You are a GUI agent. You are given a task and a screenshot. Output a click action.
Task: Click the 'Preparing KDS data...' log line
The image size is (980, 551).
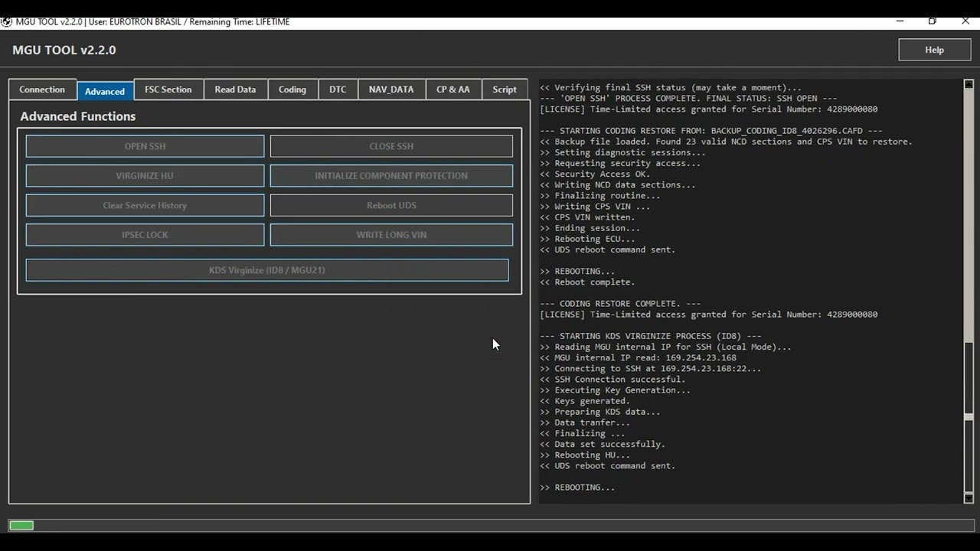click(x=599, y=412)
